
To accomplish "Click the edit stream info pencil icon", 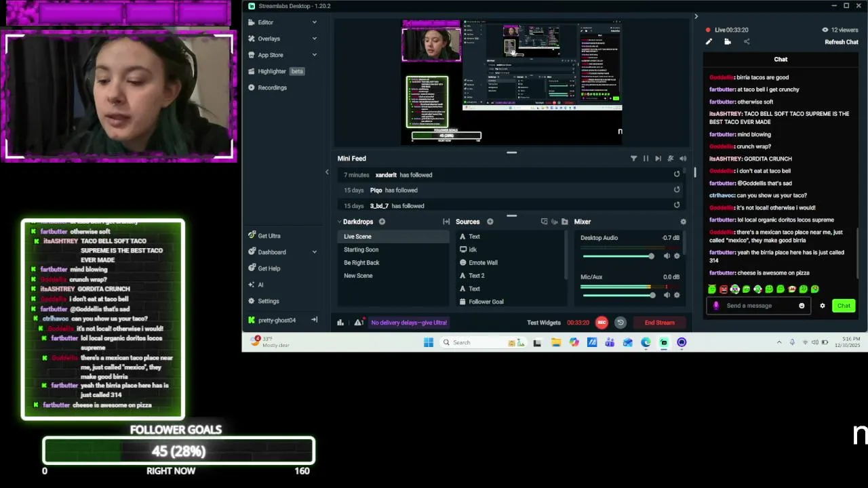I will [709, 42].
